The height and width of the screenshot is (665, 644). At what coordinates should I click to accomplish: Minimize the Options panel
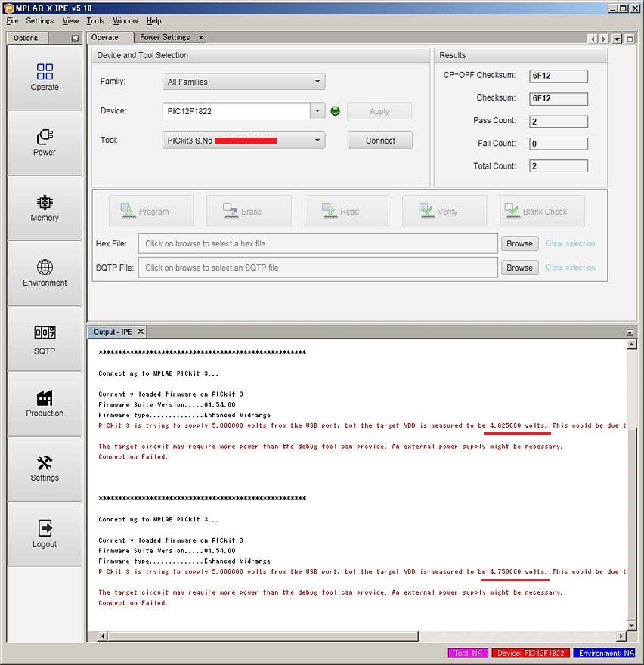click(75, 39)
